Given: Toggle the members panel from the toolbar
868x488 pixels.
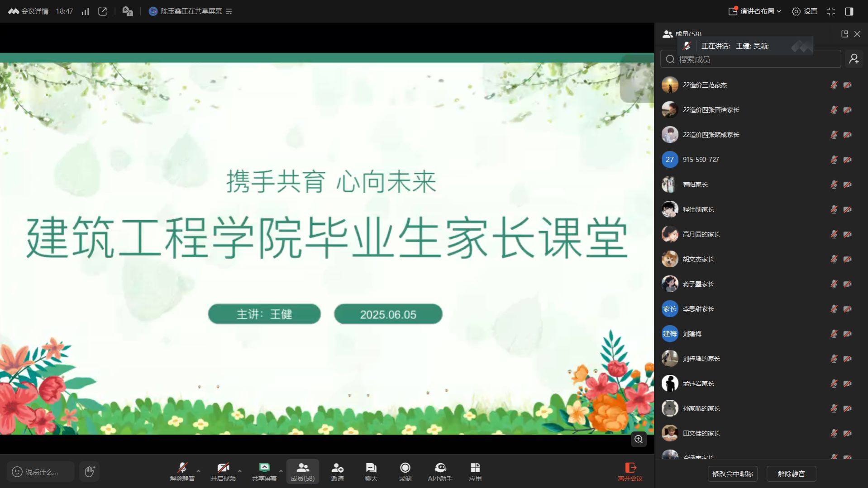Looking at the screenshot, I should [x=302, y=471].
